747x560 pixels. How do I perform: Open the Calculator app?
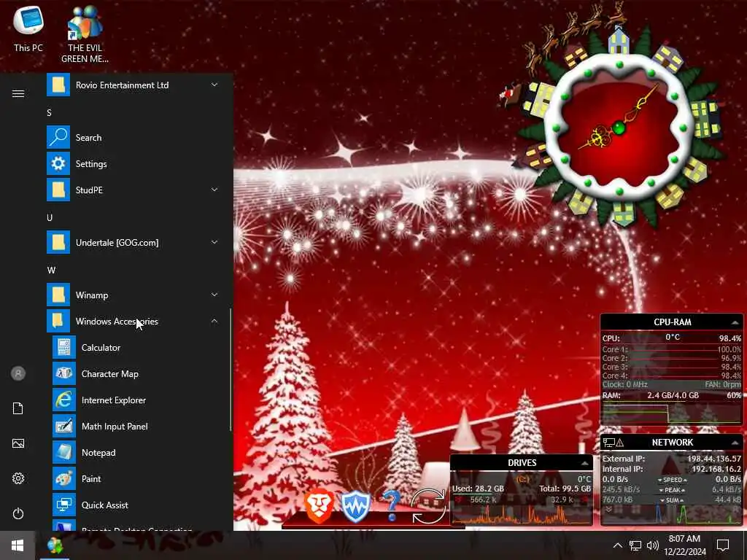click(133, 348)
